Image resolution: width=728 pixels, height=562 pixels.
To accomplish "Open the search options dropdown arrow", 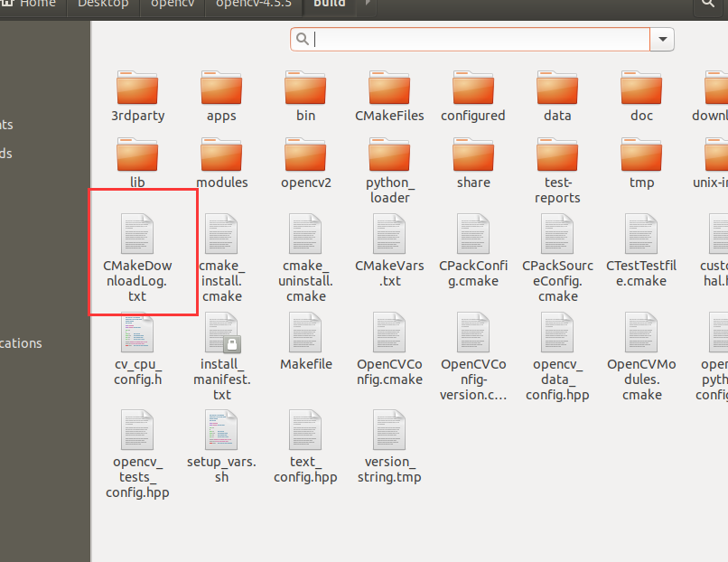I will [663, 39].
